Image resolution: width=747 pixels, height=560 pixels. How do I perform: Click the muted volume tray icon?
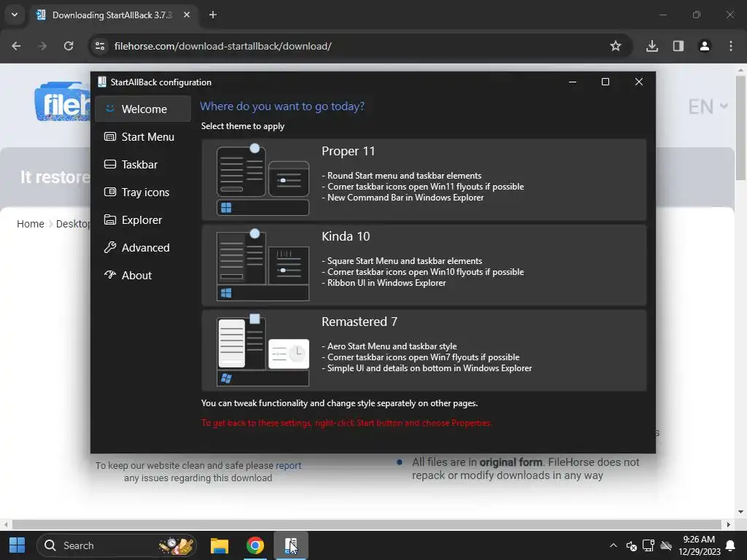(631, 545)
